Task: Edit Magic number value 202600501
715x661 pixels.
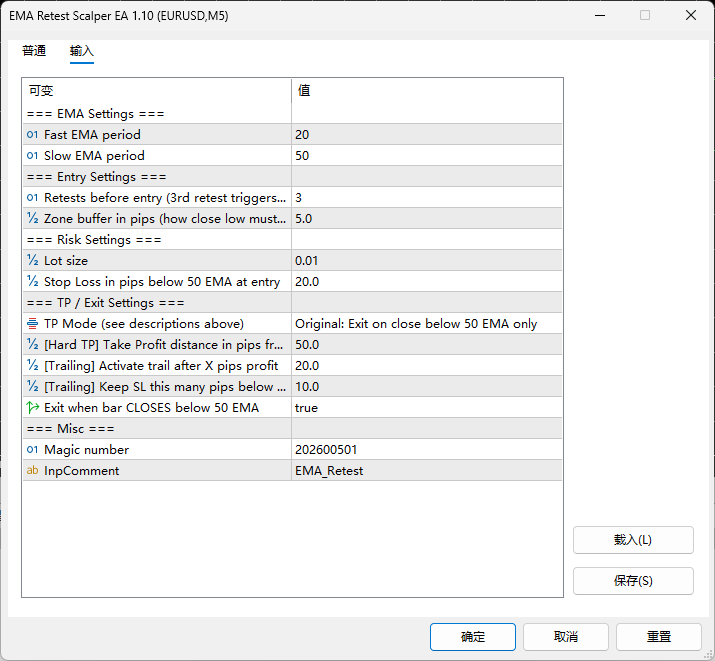Action: (426, 449)
